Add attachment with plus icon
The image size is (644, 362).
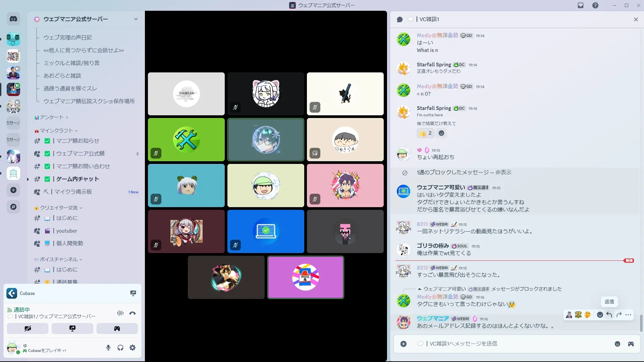404,344
